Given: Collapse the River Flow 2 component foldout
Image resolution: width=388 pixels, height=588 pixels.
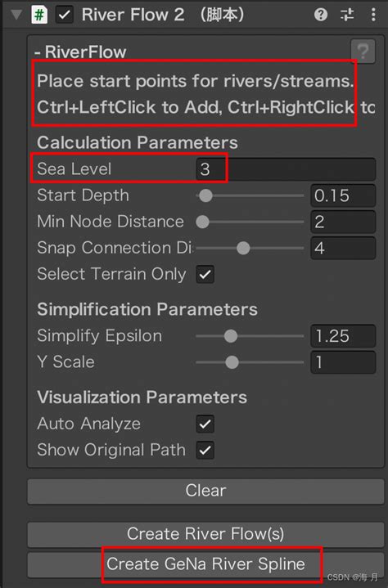Looking at the screenshot, I should [16, 15].
